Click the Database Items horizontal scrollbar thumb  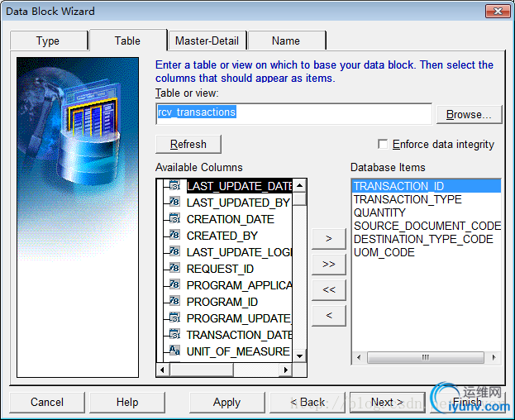click(426, 357)
